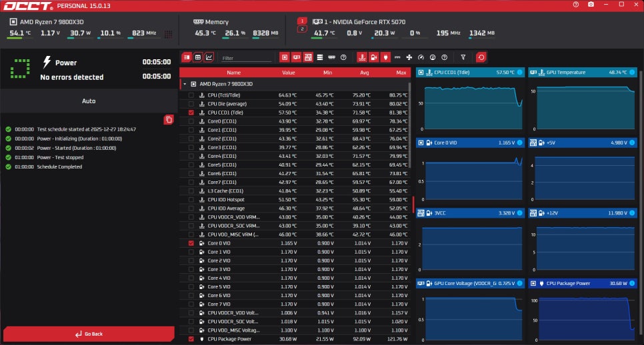644x345 pixels.
Task: Click the power plug filter icon
Action: click(385, 57)
